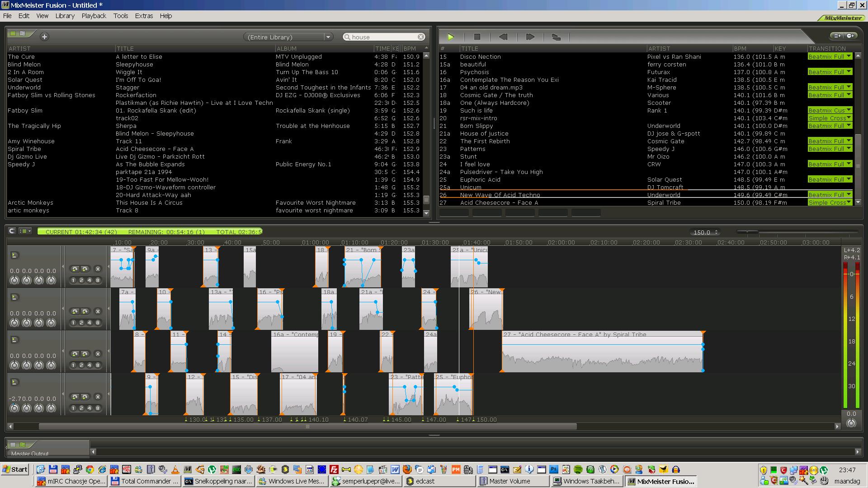Click the master output volume knob below the meters
868x488 pixels.
tap(851, 423)
